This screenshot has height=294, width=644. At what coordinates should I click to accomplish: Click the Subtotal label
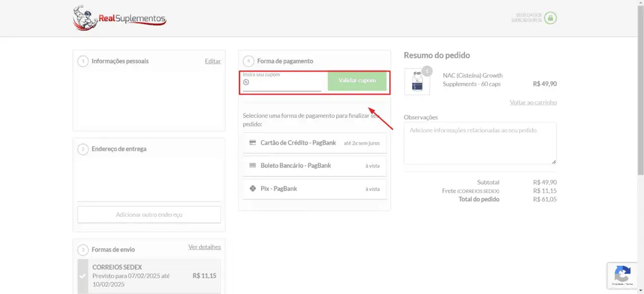pyautogui.click(x=488, y=182)
